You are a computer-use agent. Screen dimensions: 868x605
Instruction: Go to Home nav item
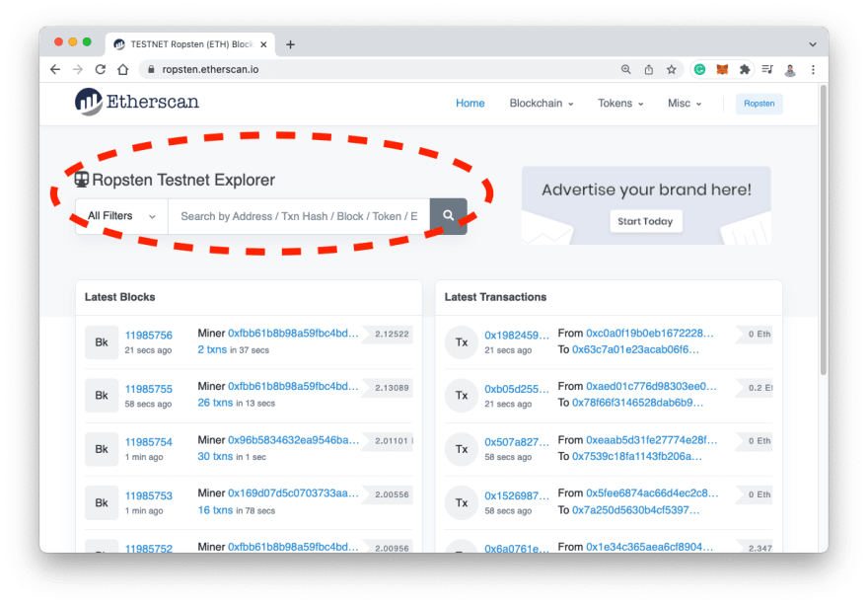pos(470,103)
